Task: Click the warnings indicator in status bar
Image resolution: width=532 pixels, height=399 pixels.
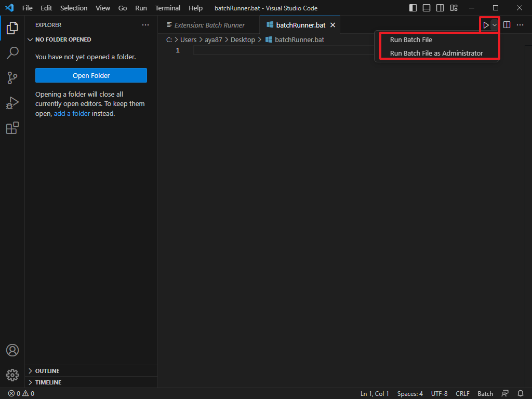Action: [28, 394]
